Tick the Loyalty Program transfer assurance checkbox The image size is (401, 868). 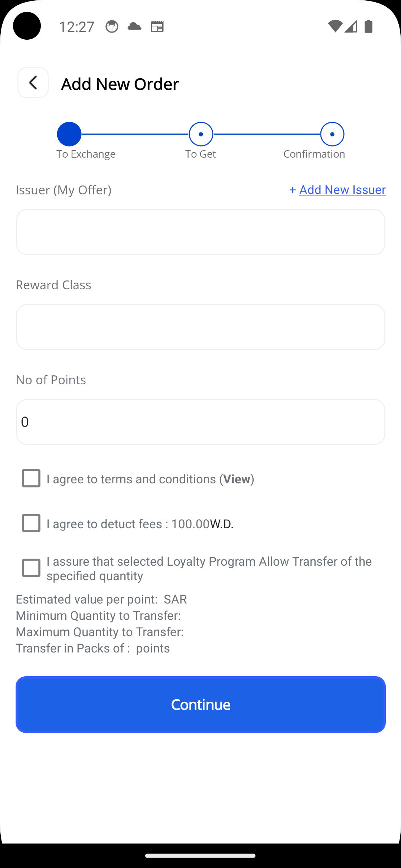tap(31, 568)
